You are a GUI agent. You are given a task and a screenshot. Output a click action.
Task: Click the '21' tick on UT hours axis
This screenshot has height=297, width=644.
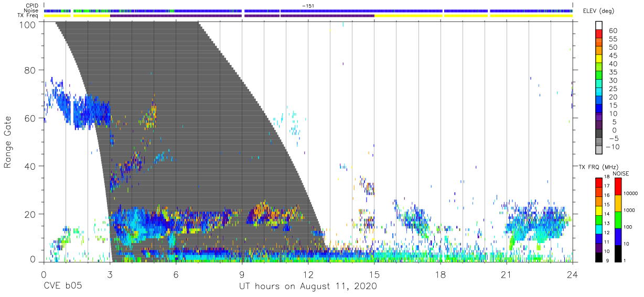point(507,274)
